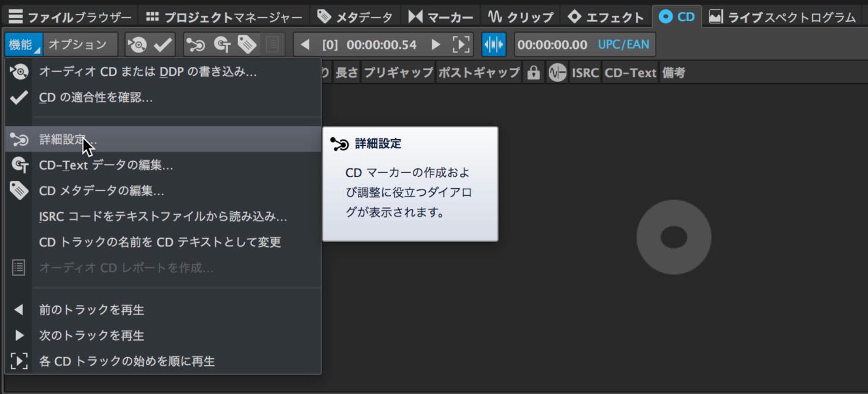Select CD トラックの名前を CD テキストとして変更

coord(163,242)
